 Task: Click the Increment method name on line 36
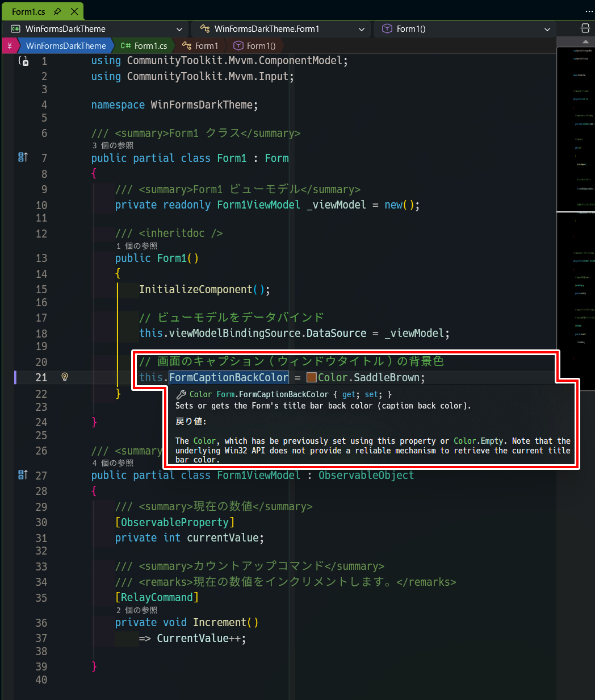coord(220,622)
